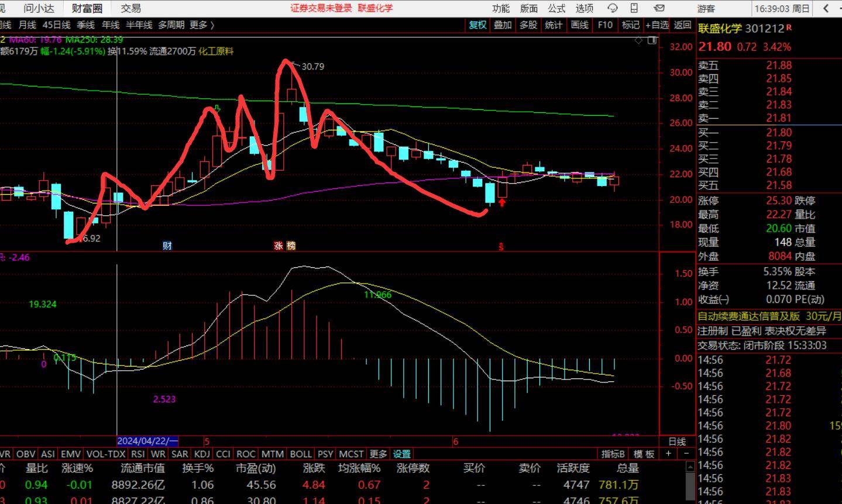Go back with the left chevron arrow
Image resolution: width=842 pixels, height=504 pixels.
click(826, 8)
